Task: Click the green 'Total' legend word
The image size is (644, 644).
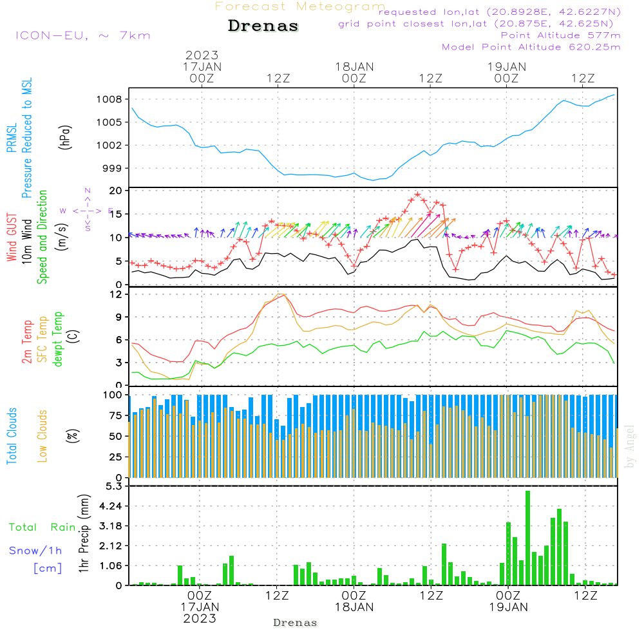Action: tap(23, 527)
